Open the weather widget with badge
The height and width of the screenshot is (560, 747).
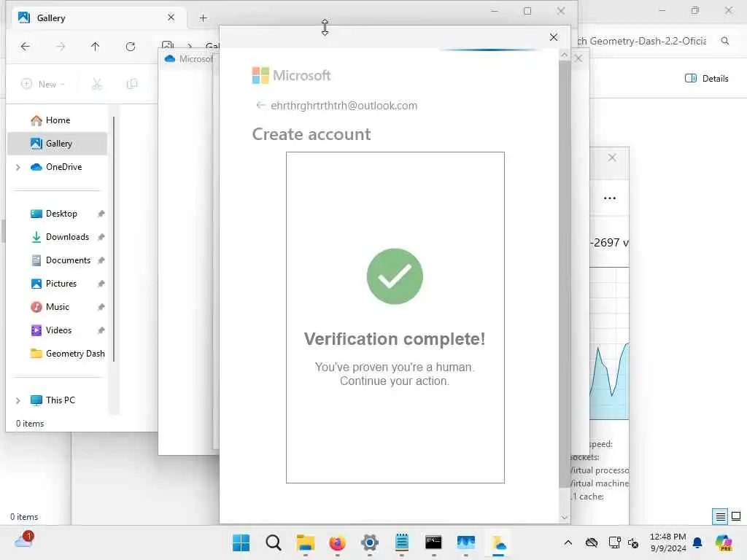[24, 540]
